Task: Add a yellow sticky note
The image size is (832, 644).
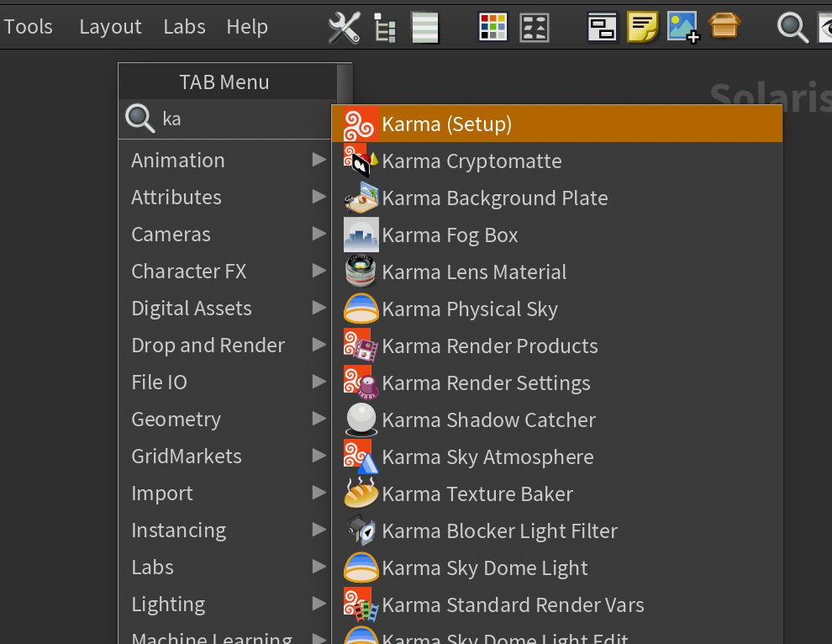Action: [x=643, y=27]
